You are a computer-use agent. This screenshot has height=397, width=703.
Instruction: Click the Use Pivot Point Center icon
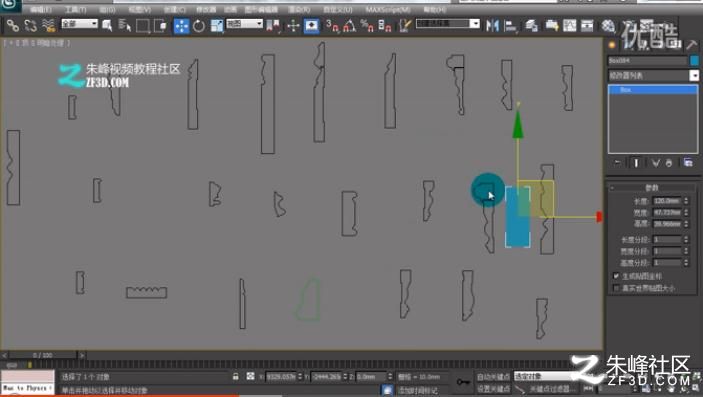tap(272, 26)
